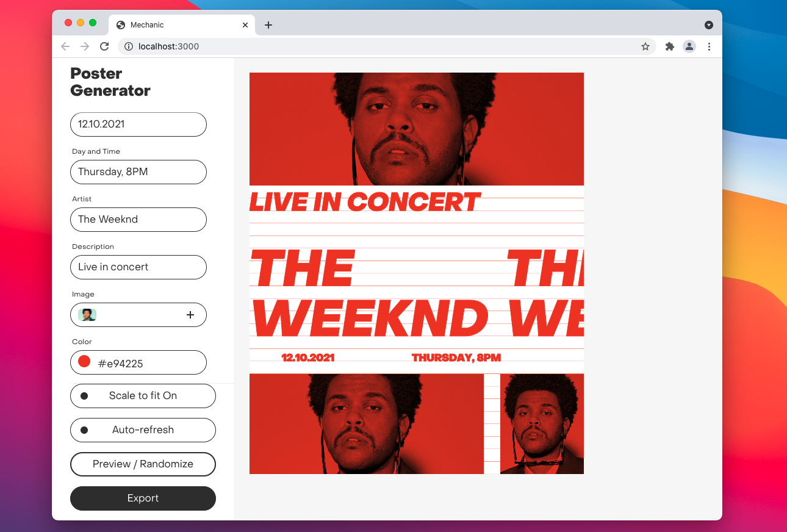Bookmark this page with the star icon

[645, 46]
